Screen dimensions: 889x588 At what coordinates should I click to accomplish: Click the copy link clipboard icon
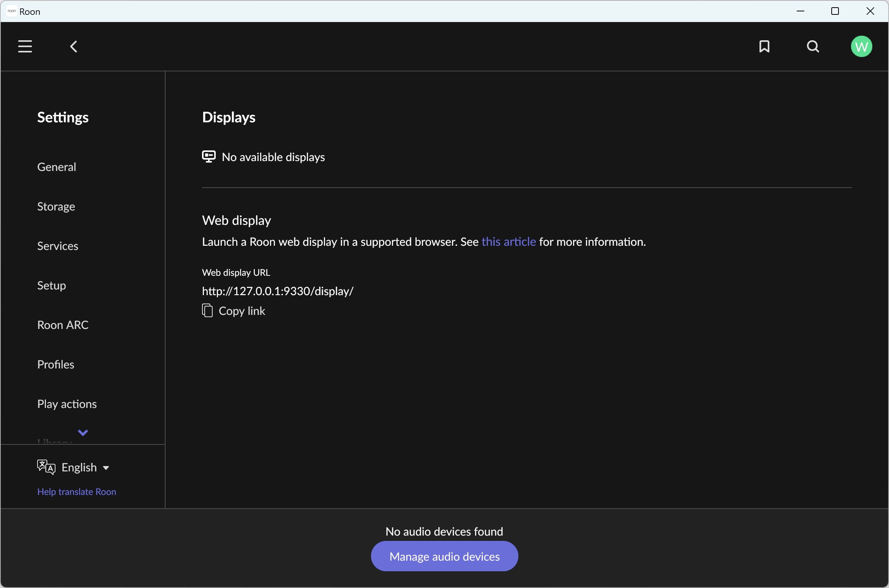click(x=207, y=310)
